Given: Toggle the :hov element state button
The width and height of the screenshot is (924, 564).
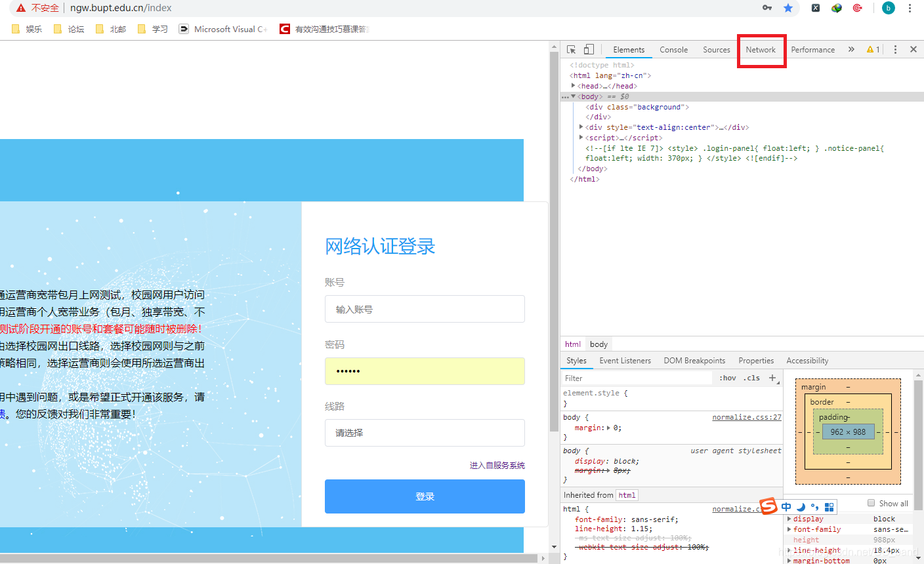Looking at the screenshot, I should pos(727,378).
